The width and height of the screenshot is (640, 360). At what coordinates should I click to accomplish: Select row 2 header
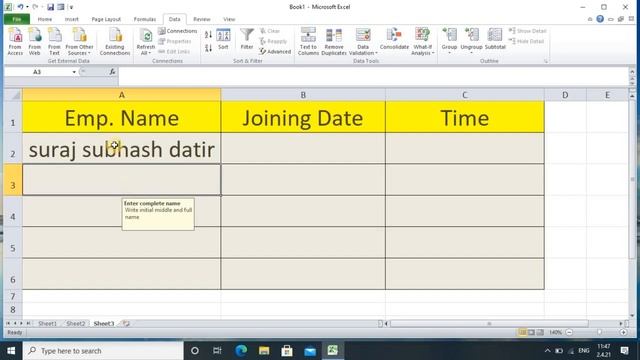coord(13,149)
